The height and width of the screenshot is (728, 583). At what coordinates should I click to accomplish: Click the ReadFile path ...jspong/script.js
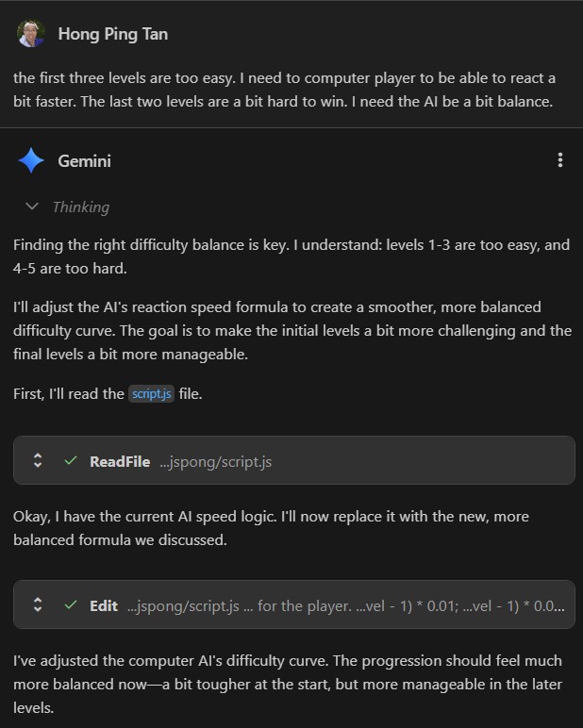click(x=215, y=461)
